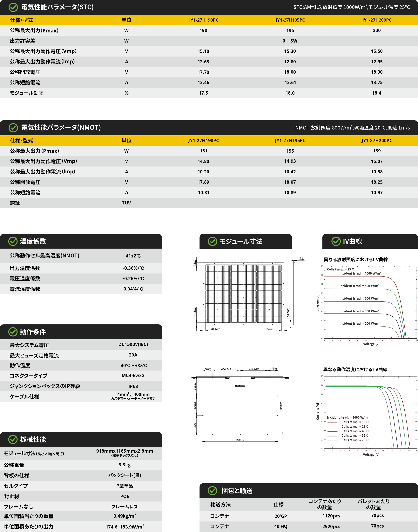Click the check icon next to 梱包と輸送
This screenshot has width=418, height=532.
point(212,491)
